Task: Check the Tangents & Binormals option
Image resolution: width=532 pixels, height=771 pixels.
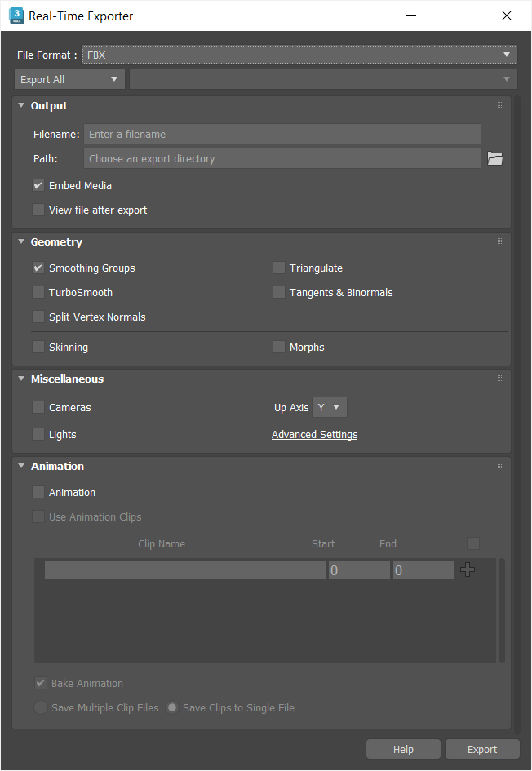Action: (279, 293)
